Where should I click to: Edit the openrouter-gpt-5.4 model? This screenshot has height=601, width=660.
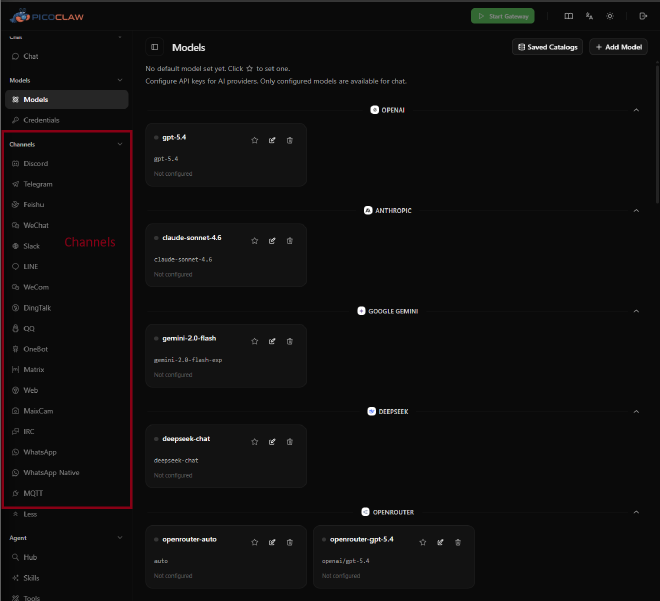click(440, 542)
